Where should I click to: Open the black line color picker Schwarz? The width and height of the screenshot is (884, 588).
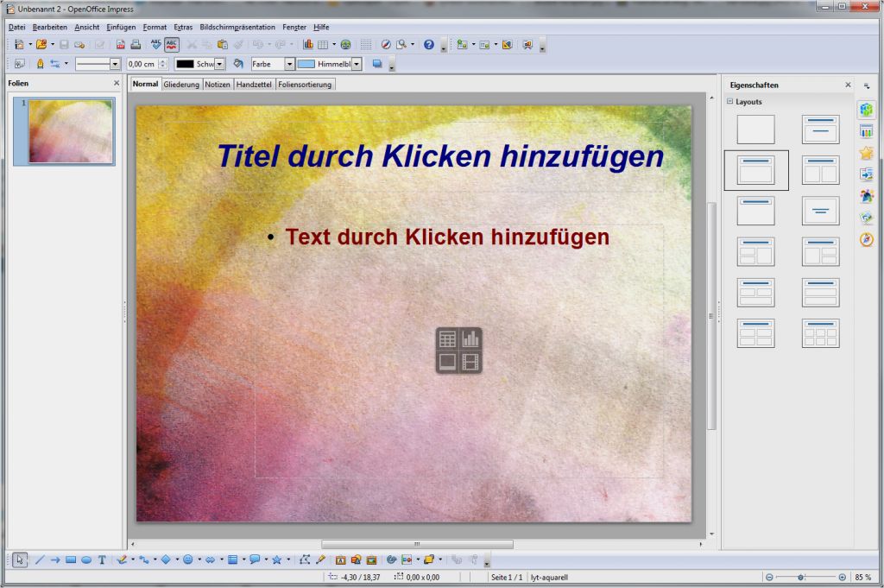coord(218,63)
